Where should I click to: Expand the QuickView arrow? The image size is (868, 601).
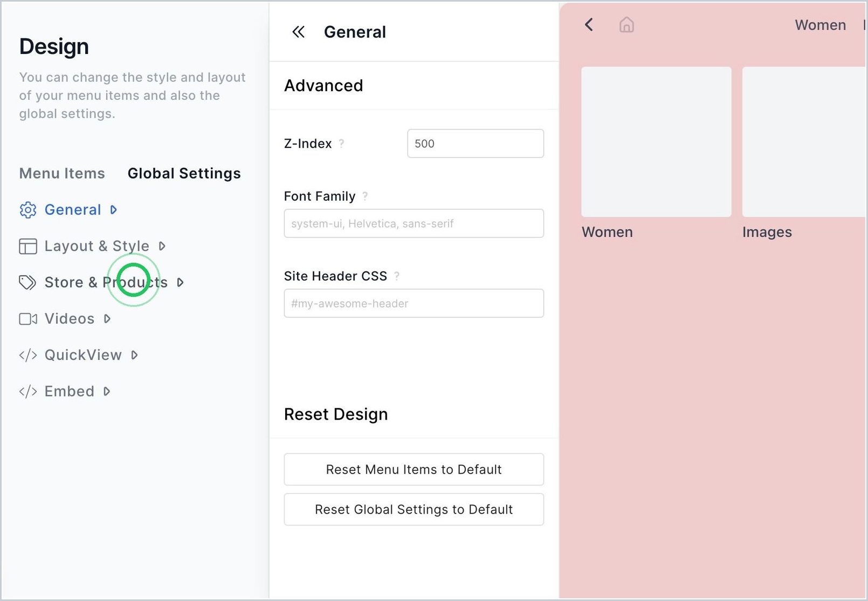tap(134, 355)
